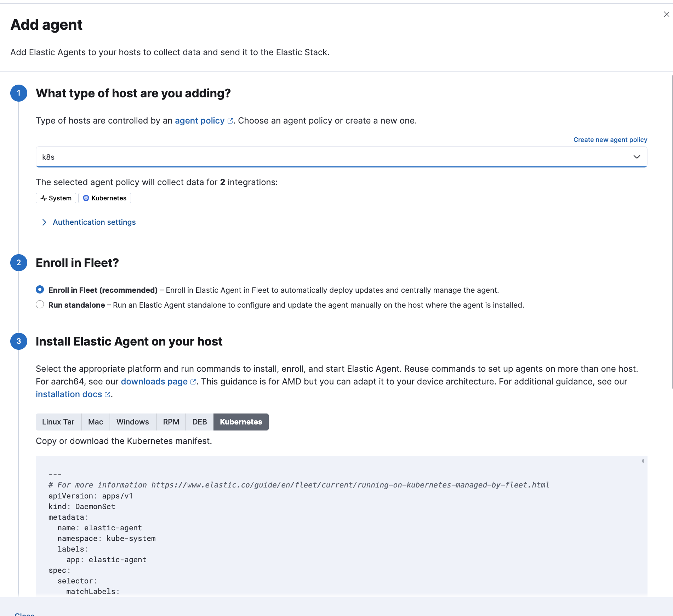
Task: Click the Kubernetes integration badge icon
Action: pos(85,198)
